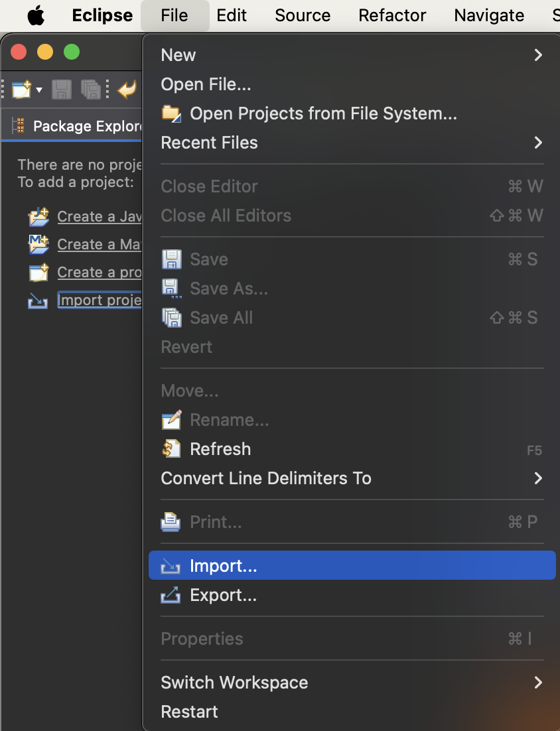Viewport: 560px width, 731px height.
Task: Click the Create a Maven project icon
Action: [38, 245]
